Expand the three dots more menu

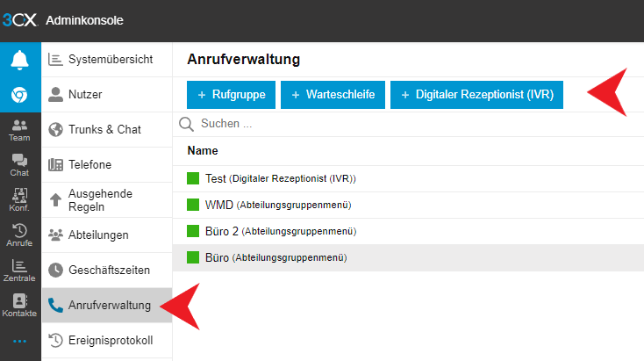tap(19, 341)
